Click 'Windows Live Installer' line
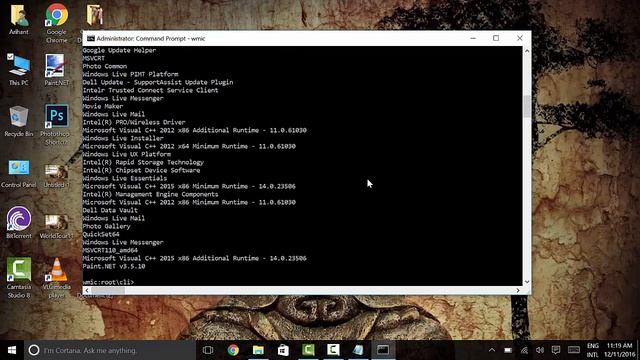 pyautogui.click(x=123, y=138)
